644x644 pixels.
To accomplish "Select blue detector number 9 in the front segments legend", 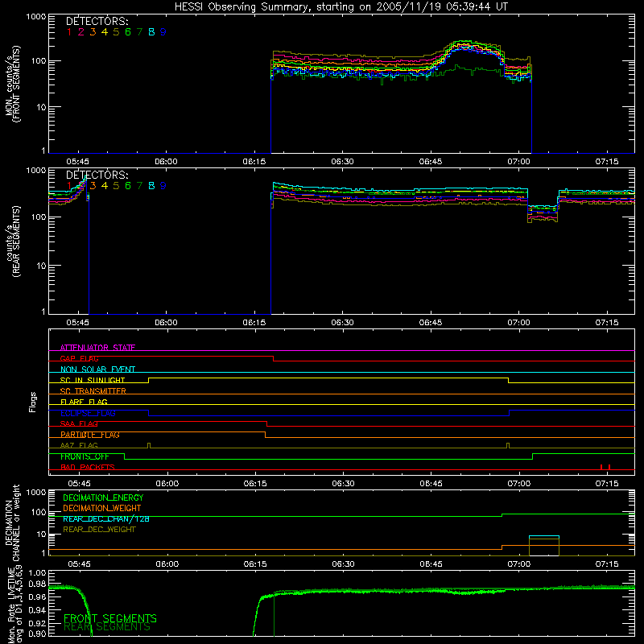I will point(163,32).
